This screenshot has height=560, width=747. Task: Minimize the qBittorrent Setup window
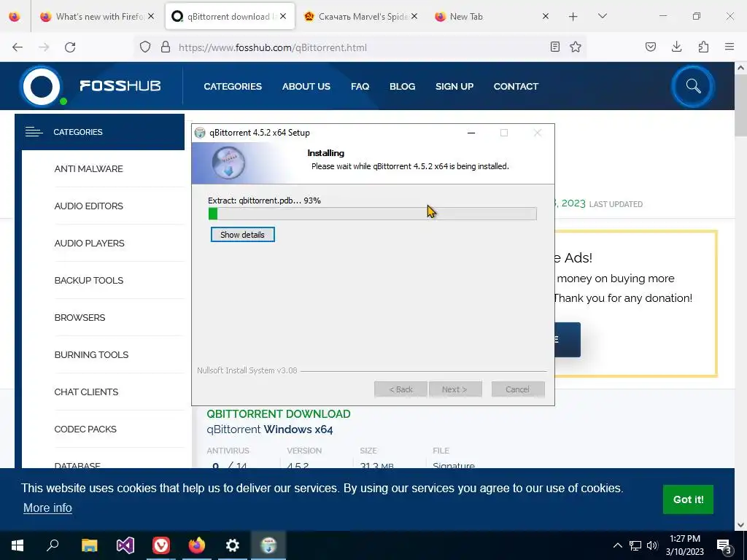click(x=471, y=133)
